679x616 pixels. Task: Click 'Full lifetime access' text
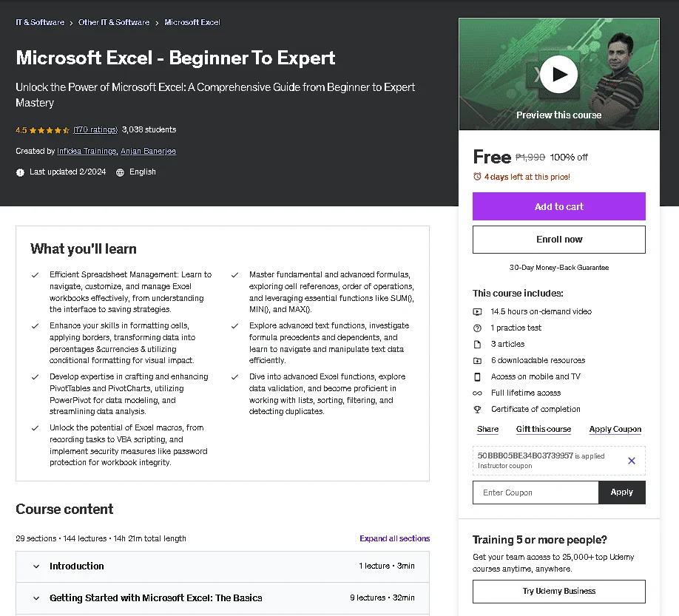526,393
